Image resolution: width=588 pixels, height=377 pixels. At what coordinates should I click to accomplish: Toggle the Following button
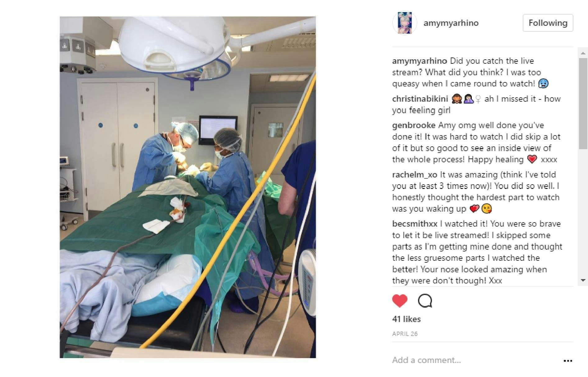pyautogui.click(x=548, y=23)
